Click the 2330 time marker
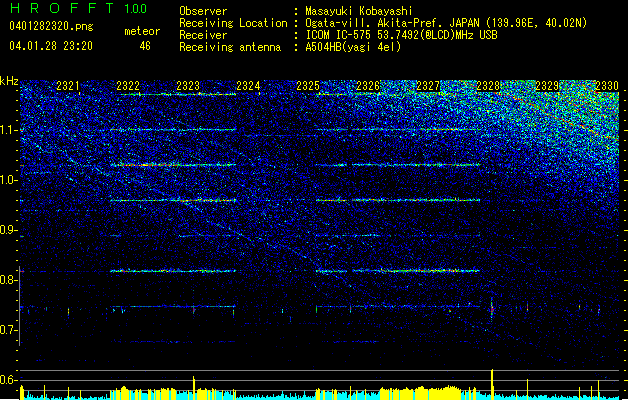 click(x=607, y=86)
